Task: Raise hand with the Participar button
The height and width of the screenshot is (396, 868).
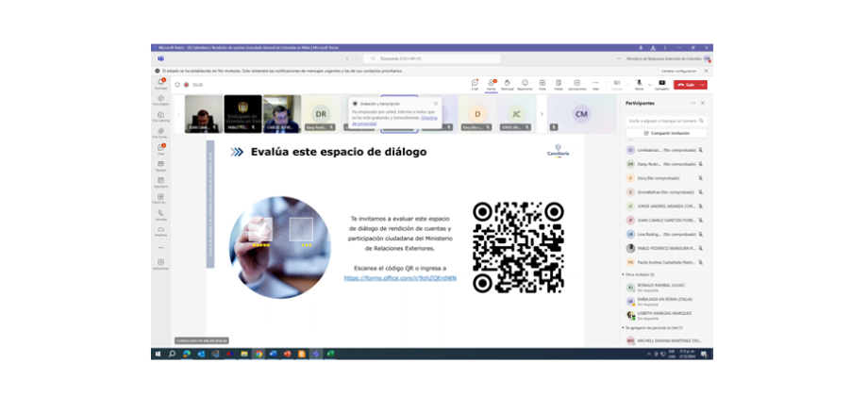Action: (x=507, y=84)
